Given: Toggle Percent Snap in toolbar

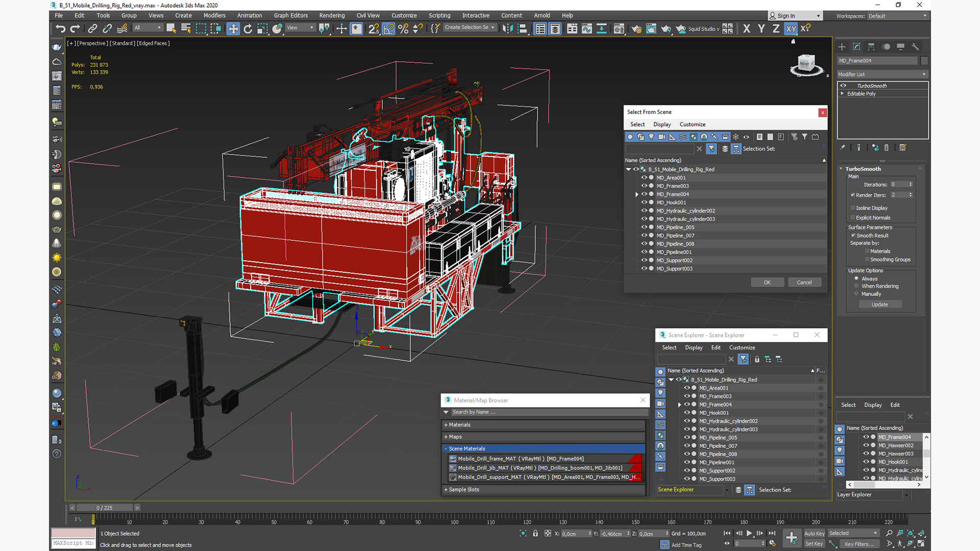Looking at the screenshot, I should pyautogui.click(x=403, y=29).
